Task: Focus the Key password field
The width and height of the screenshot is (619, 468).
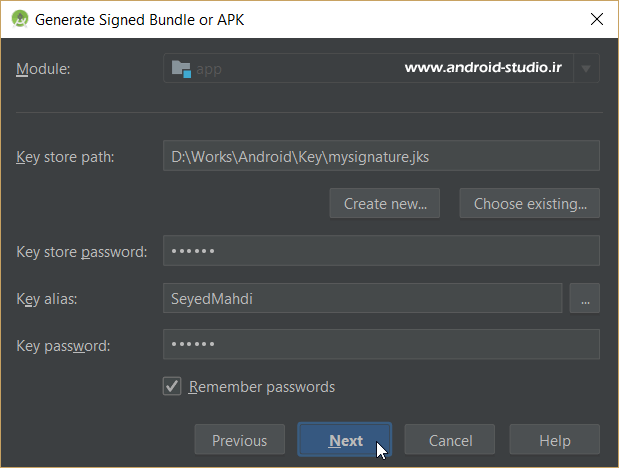Action: coord(380,345)
